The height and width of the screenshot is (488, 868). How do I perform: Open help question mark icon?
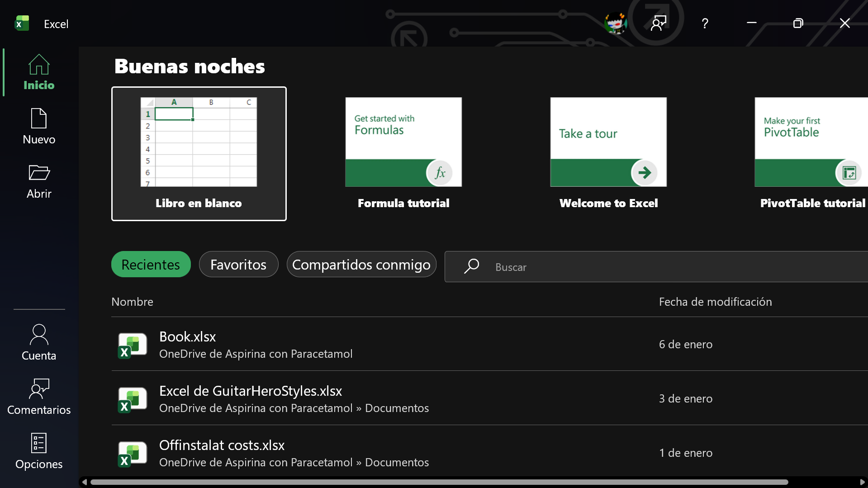pyautogui.click(x=705, y=23)
